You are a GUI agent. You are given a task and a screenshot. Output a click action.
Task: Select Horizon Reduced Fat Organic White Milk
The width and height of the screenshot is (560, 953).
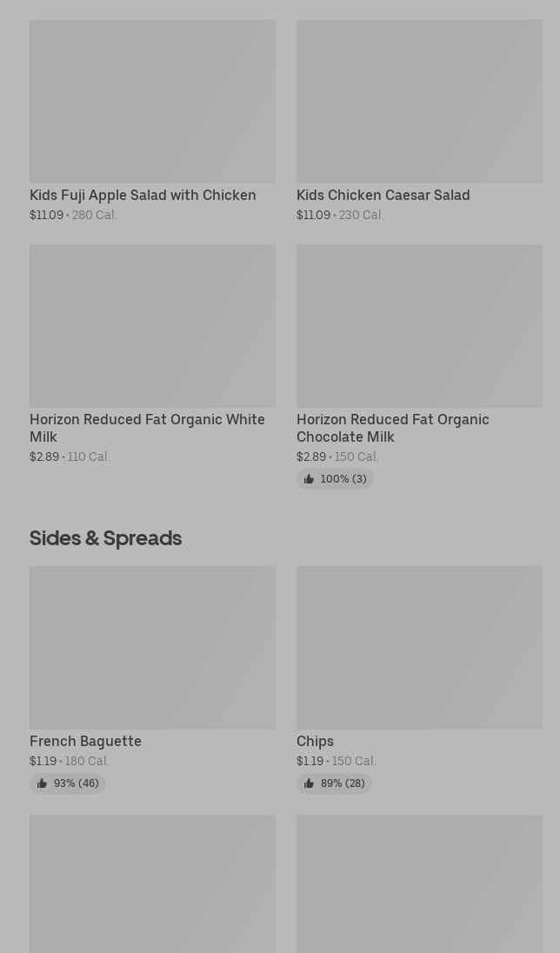pos(147,428)
